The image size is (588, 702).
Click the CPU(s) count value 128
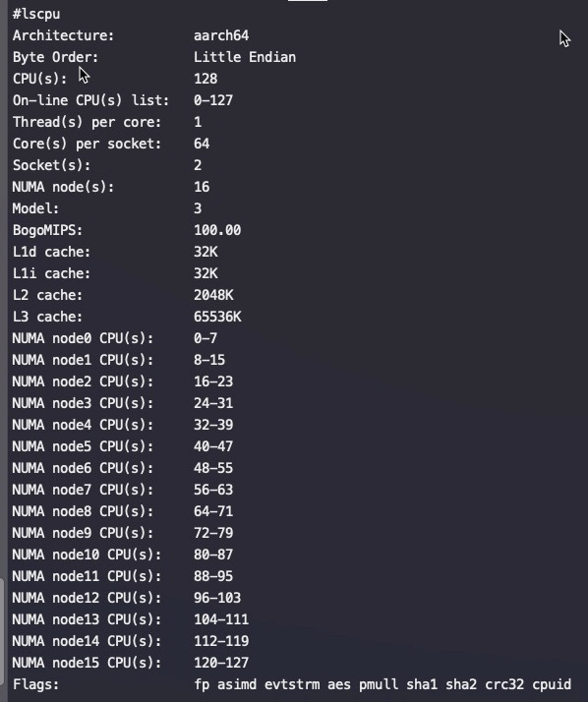click(206, 79)
